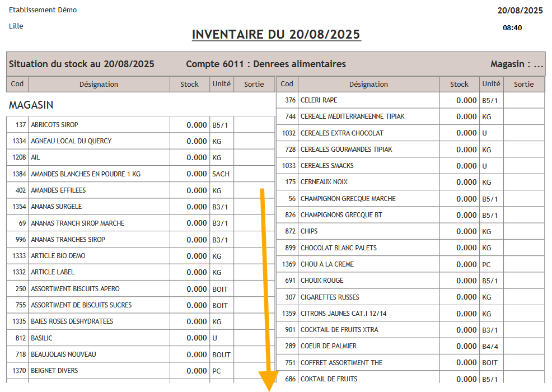The width and height of the screenshot is (552, 392).
Task: Click the AGNEAU LOCAL DU QUERCY row name
Action: tap(71, 141)
